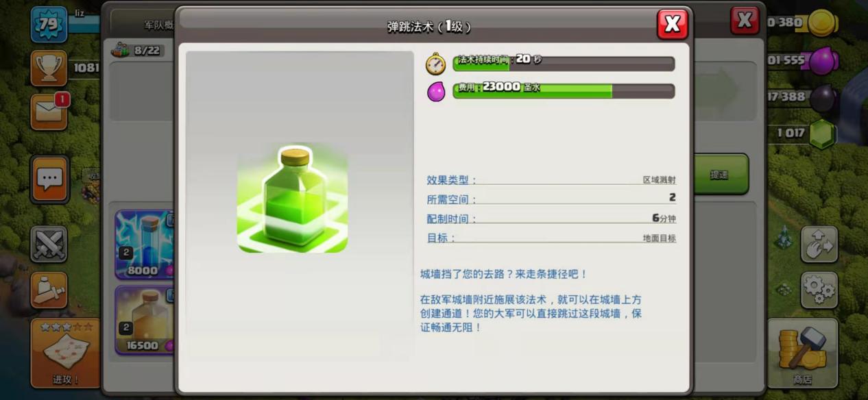
Task: Open the chat speech bubble icon
Action: [49, 179]
